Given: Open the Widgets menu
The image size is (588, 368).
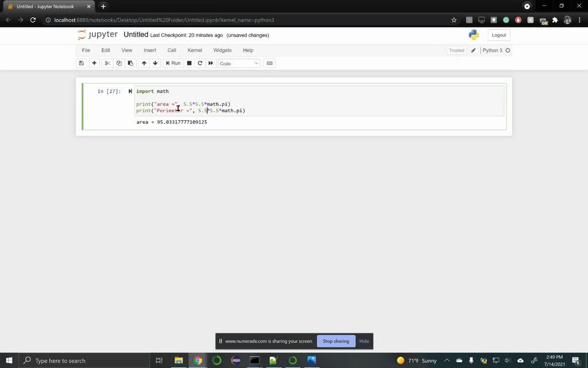Looking at the screenshot, I should [222, 50].
